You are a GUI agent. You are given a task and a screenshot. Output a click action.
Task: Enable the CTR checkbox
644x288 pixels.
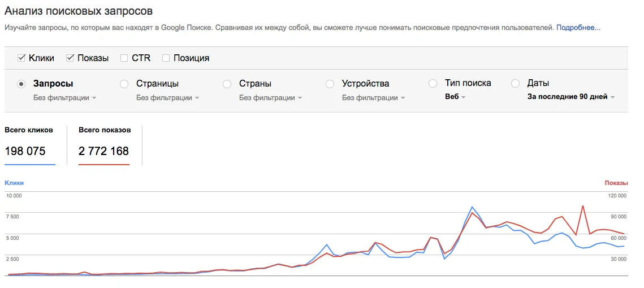[x=124, y=58]
